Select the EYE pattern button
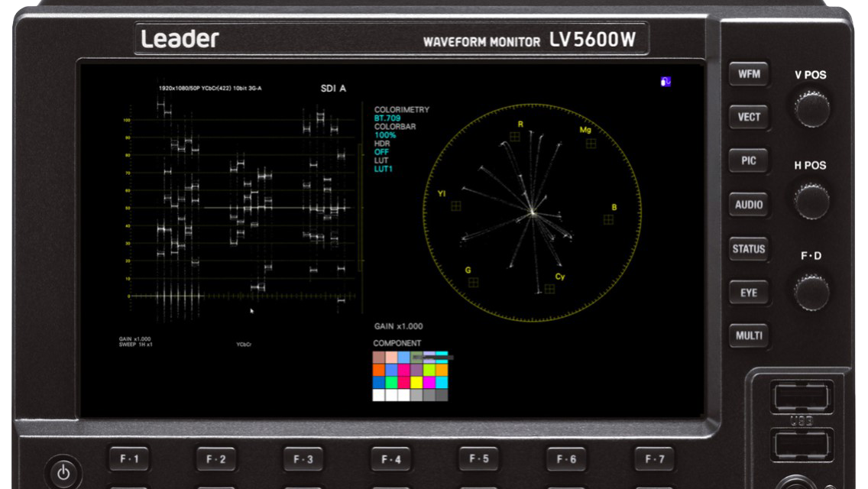The height and width of the screenshot is (489, 868). [x=749, y=293]
